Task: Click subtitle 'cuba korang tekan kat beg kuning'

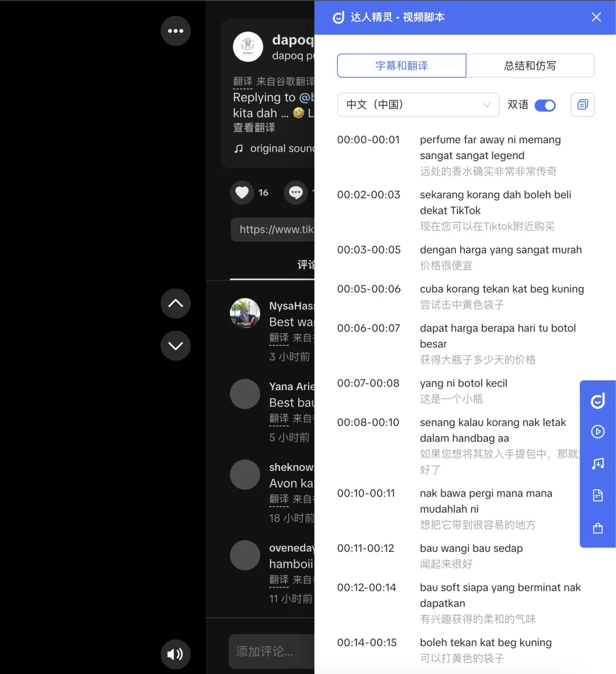Action: tap(502, 289)
